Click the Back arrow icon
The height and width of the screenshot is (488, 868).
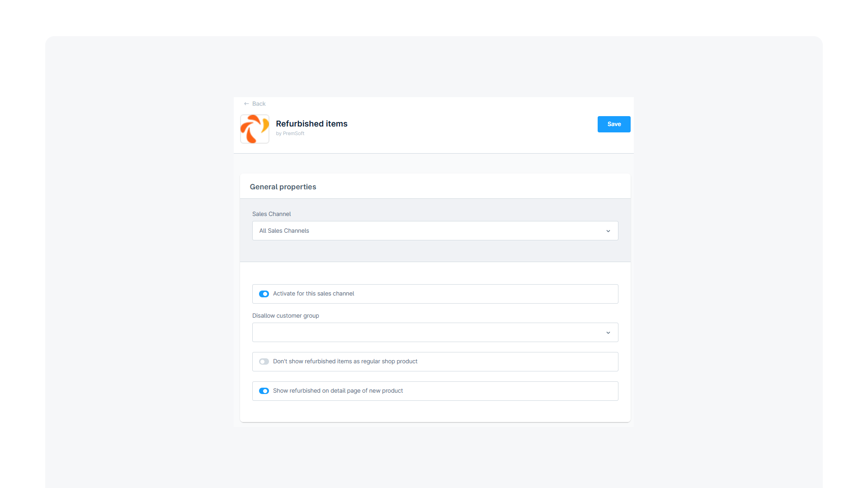(246, 104)
